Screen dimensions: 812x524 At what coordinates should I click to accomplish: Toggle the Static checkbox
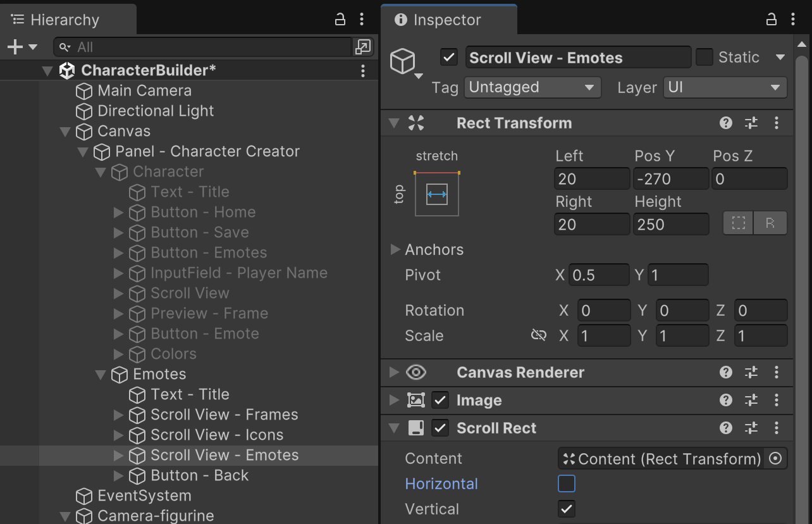(704, 58)
